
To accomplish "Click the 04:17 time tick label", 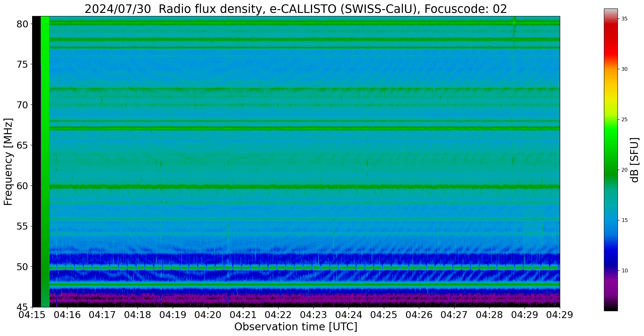I will point(102,315).
